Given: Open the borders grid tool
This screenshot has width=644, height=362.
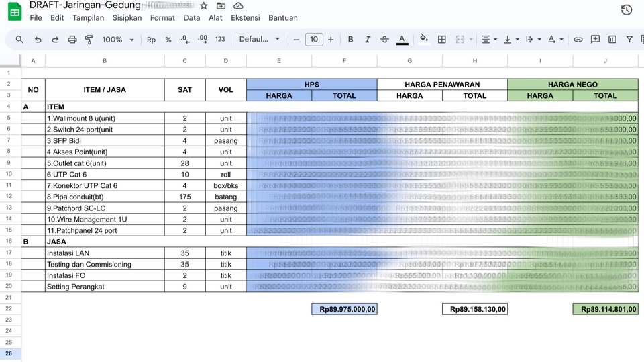Looking at the screenshot, I should pos(441,40).
